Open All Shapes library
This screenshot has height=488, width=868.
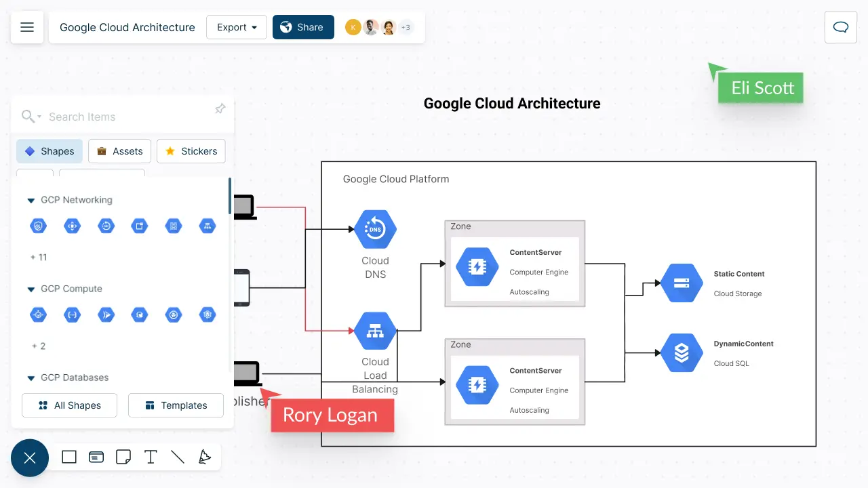coord(69,405)
